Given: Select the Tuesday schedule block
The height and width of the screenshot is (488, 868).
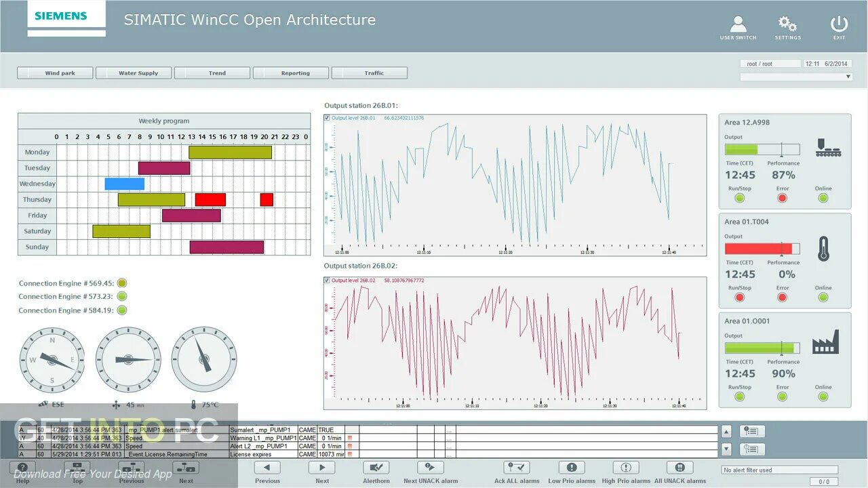Looking at the screenshot, I should (164, 168).
